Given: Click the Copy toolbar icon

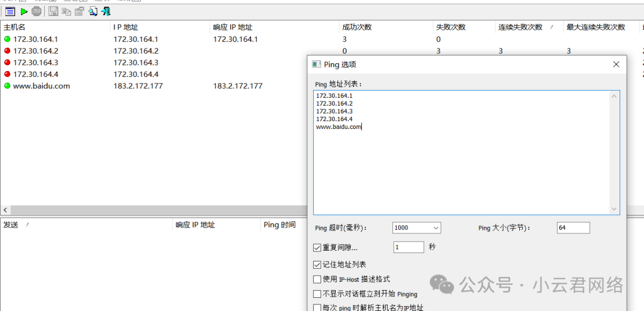Looking at the screenshot, I should click(x=66, y=11).
